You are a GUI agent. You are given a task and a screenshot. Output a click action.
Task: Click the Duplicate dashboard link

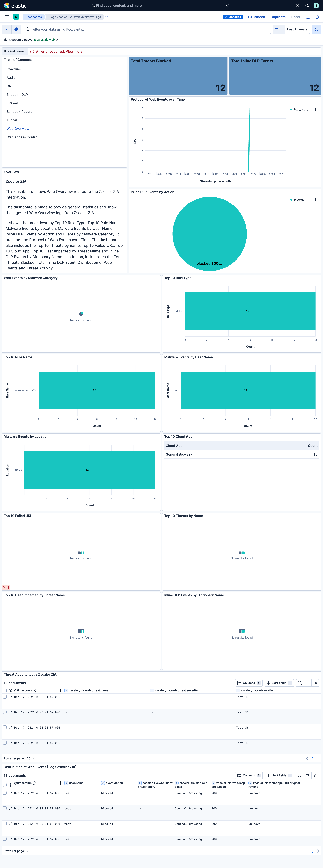278,17
